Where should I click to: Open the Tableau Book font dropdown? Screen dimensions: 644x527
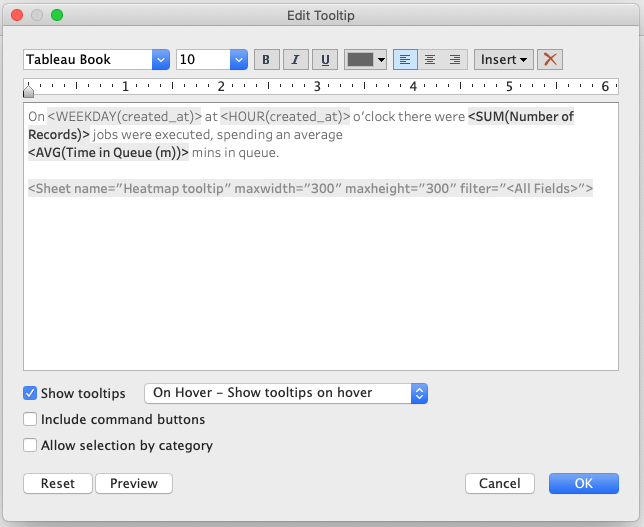[96, 60]
